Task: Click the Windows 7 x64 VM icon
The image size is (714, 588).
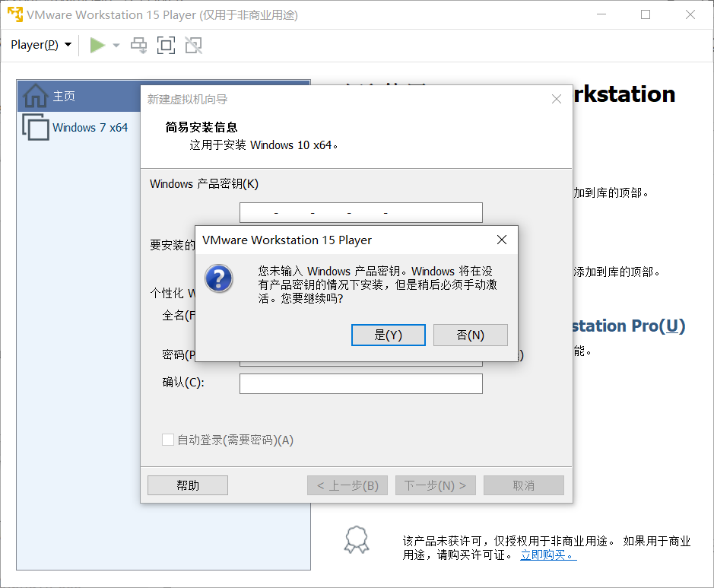Action: (36, 127)
